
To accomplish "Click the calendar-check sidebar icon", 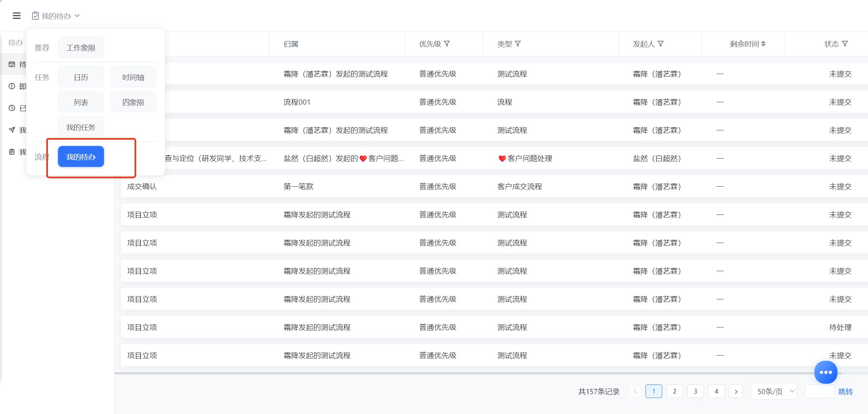I will click(12, 64).
